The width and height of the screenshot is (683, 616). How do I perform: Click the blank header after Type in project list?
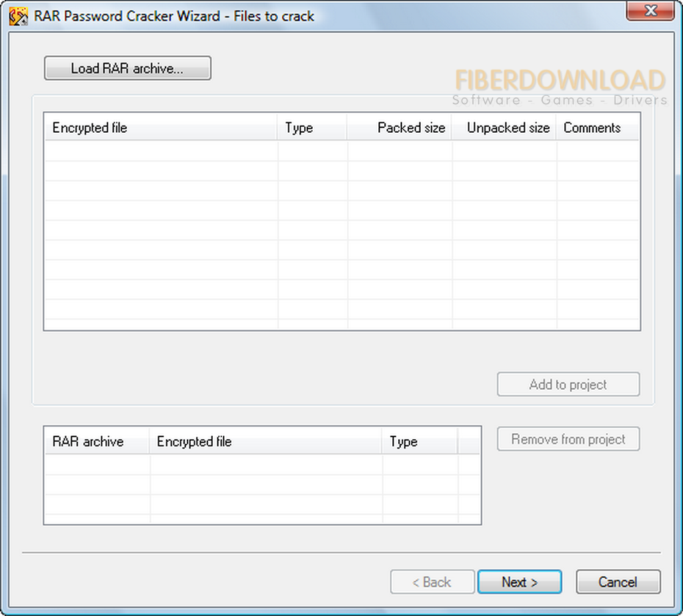pos(469,442)
